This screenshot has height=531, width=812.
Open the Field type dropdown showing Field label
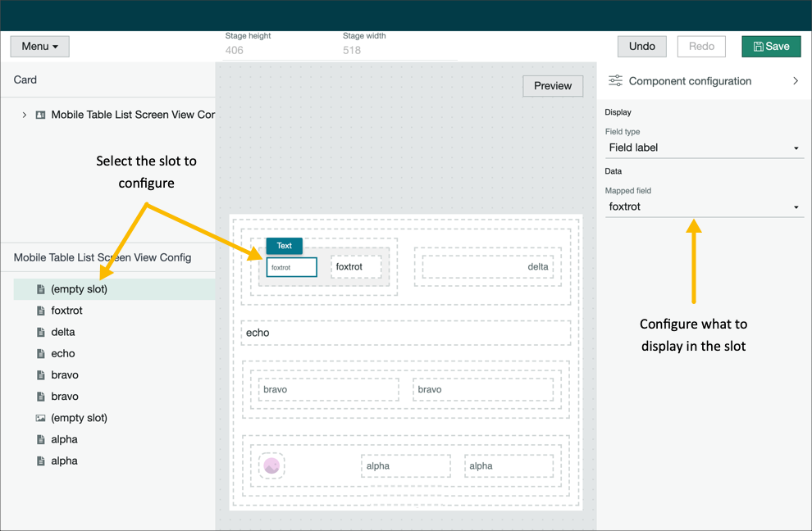(x=704, y=147)
